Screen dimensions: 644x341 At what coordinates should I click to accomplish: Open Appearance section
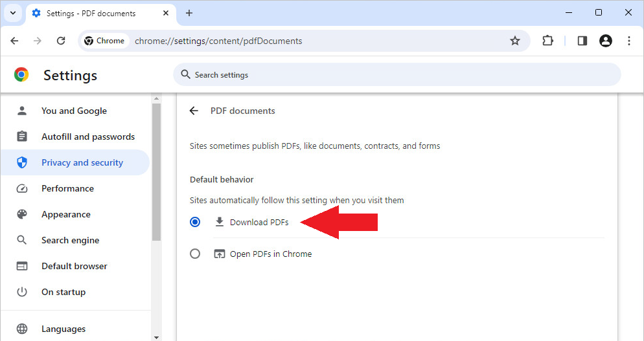[x=75, y=214]
